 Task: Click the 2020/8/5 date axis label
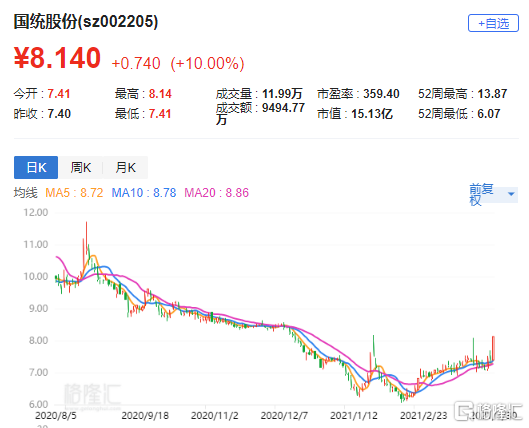click(56, 416)
